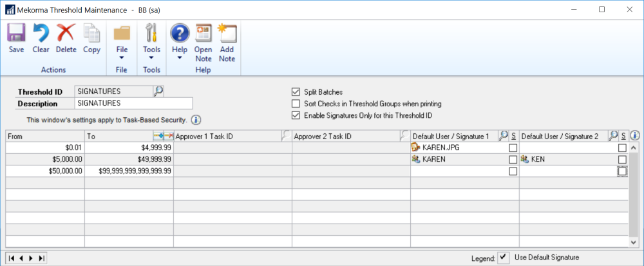Click Signature 1 column S header
The image size is (644, 266).
[513, 136]
